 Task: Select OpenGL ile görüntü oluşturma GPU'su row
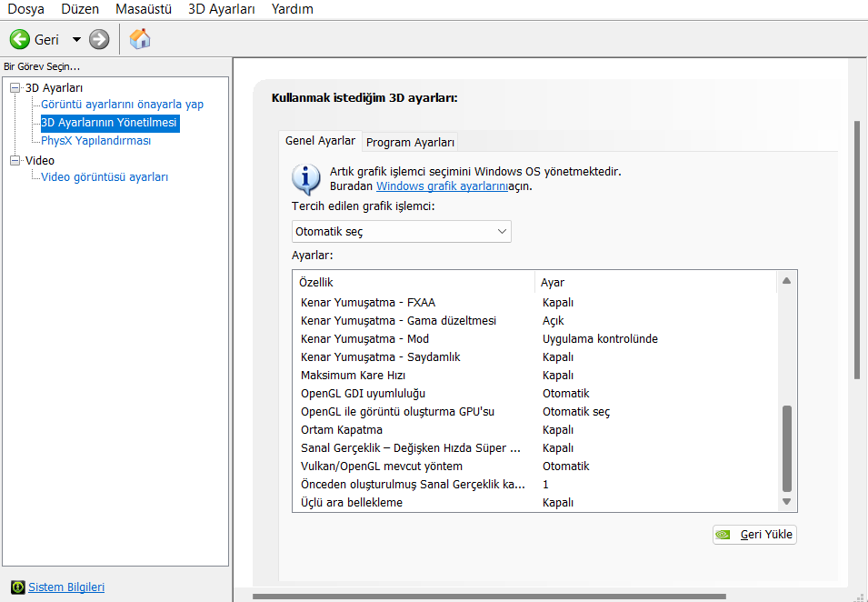point(534,411)
